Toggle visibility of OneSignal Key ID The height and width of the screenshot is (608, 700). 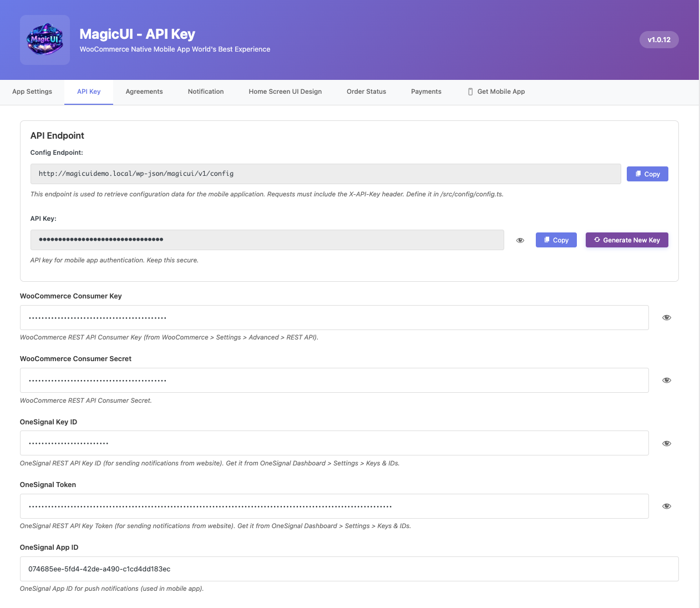point(667,443)
